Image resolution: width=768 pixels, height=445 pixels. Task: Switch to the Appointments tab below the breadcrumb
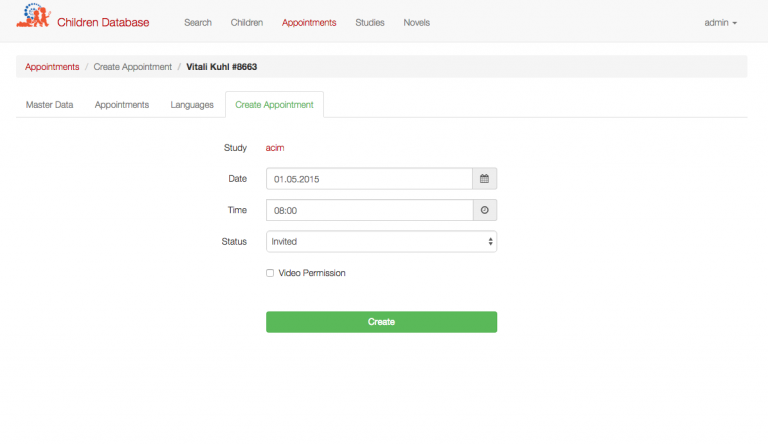(x=122, y=105)
